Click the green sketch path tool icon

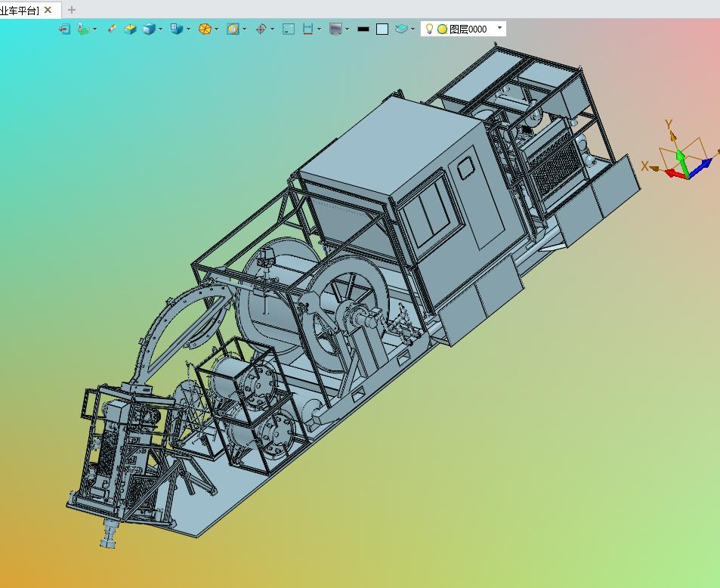[x=83, y=29]
